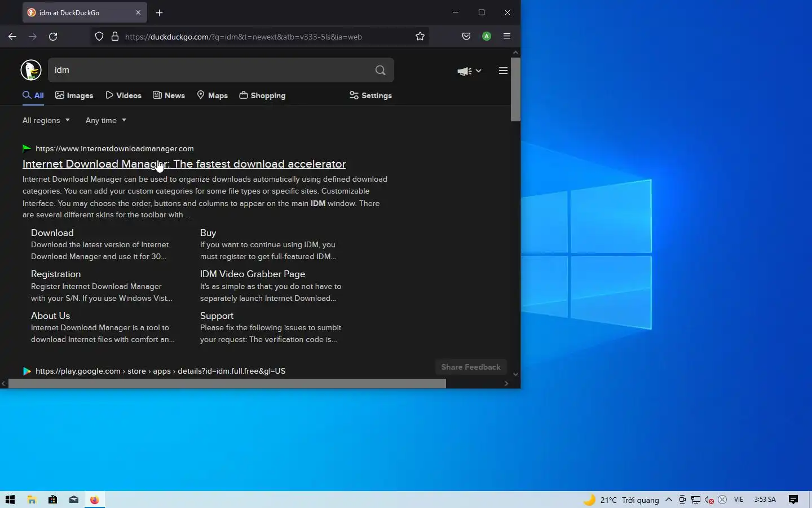Open the weather widget showing 21°C
Image resolution: width=812 pixels, height=508 pixels.
pyautogui.click(x=621, y=500)
